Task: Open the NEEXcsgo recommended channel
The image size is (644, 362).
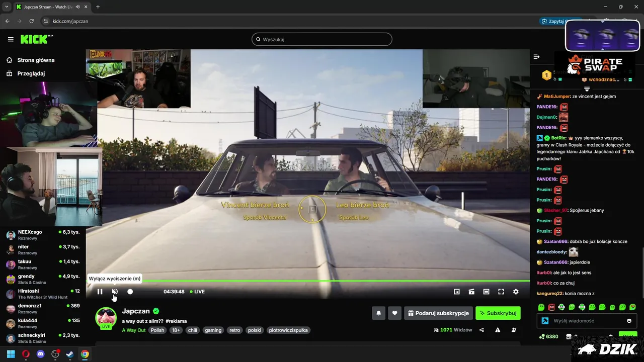Action: pos(43,235)
